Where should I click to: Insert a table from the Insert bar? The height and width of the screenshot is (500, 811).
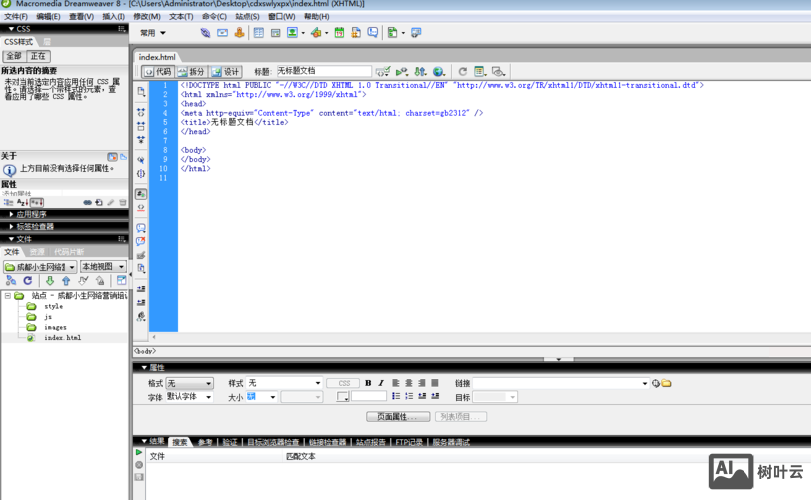point(258,33)
